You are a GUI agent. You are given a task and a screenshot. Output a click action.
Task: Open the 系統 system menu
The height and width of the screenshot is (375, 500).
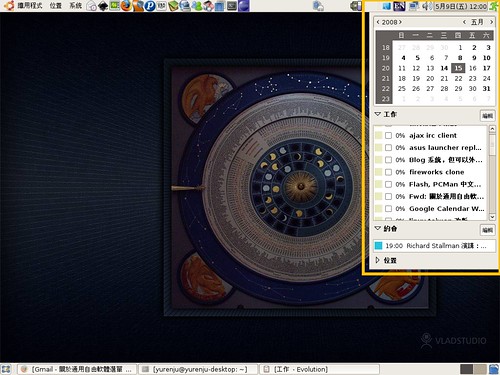click(x=75, y=6)
